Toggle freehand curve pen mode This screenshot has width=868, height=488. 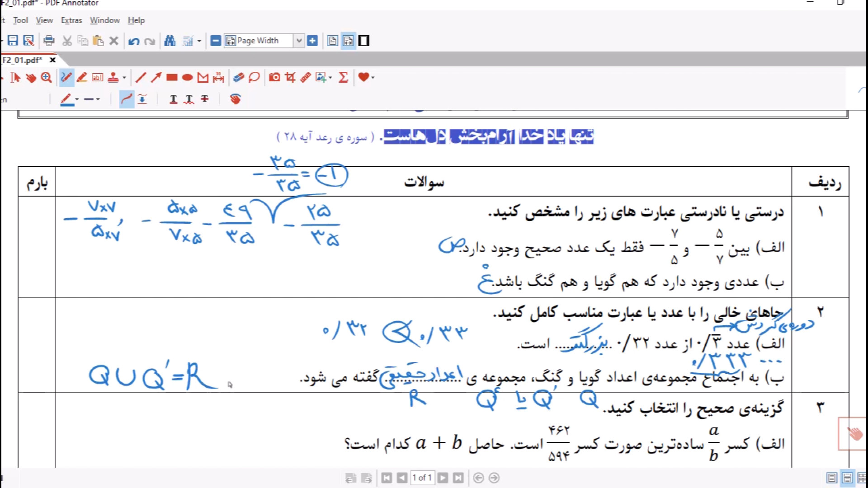[x=127, y=99]
